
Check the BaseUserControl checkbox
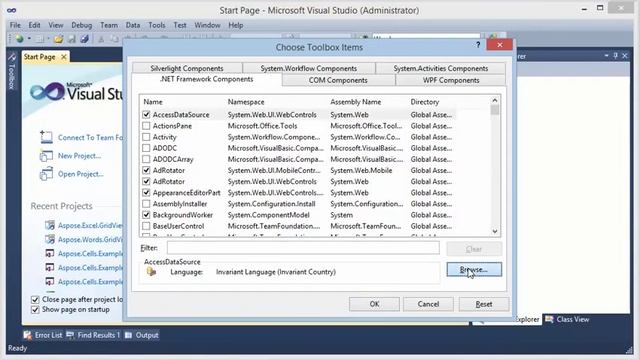click(146, 226)
